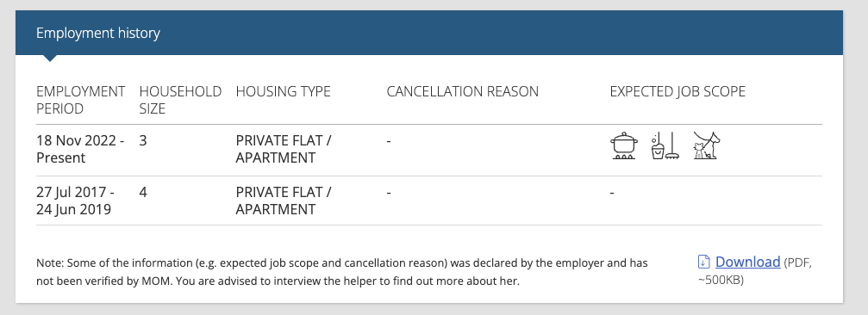Click the MOM verification note text
Screen dimensions: 868x315
tap(342, 272)
